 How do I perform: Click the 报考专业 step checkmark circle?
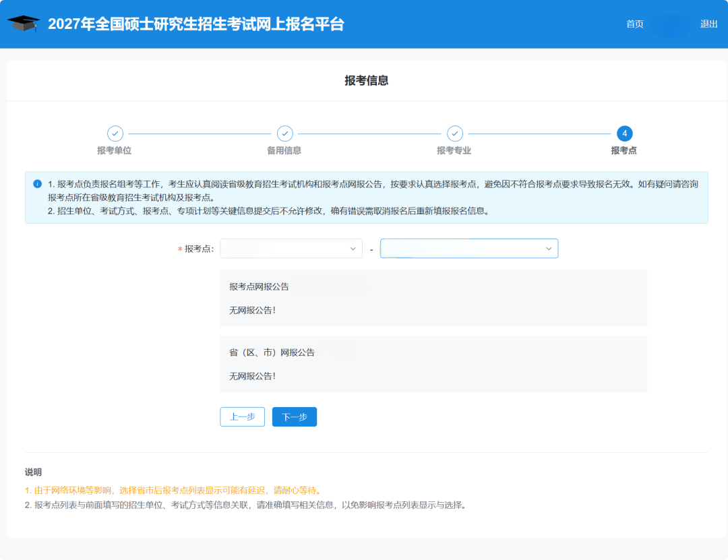(454, 133)
